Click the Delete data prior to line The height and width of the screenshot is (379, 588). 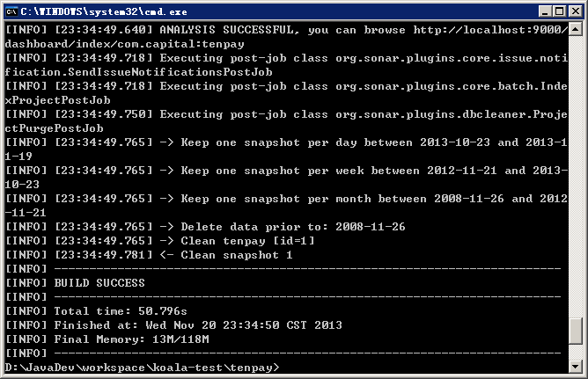click(205, 227)
